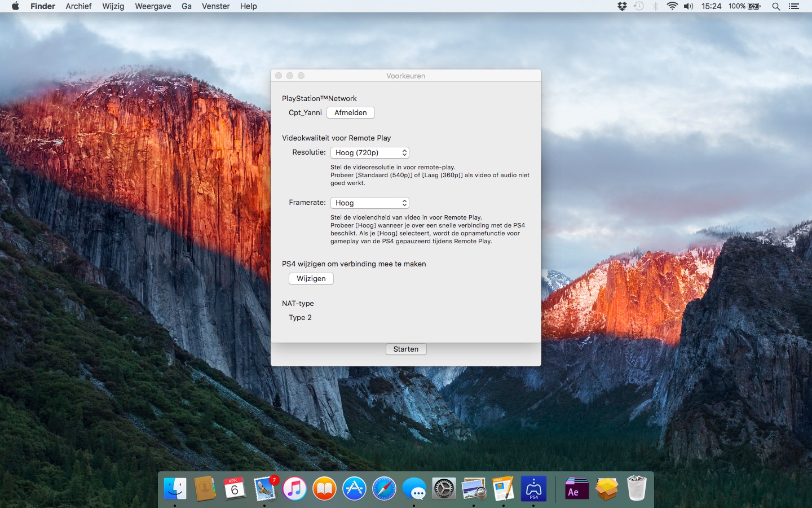Open the Messages app in dock
The image size is (812, 508).
pos(414,488)
